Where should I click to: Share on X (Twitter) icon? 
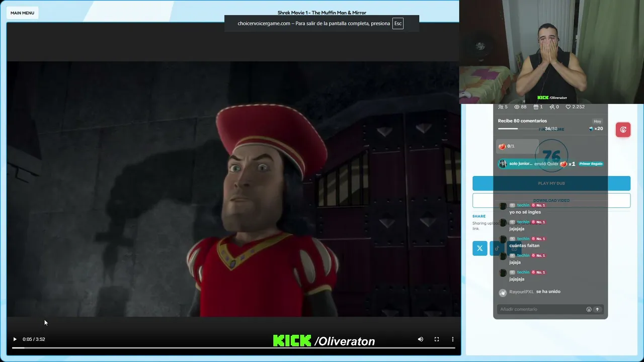pos(480,248)
